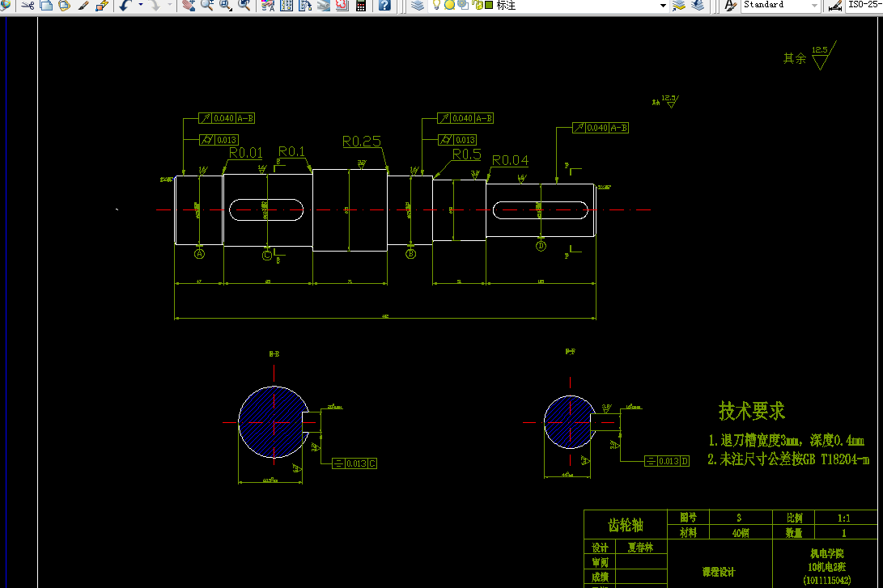Select the Zoom Window tool
The width and height of the screenshot is (883, 588).
click(x=225, y=6)
